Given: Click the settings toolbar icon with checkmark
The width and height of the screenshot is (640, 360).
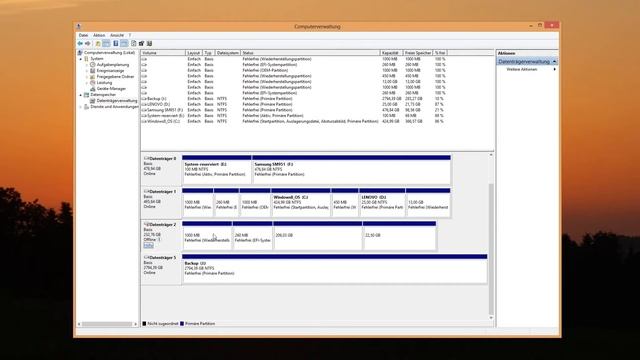Looking at the screenshot, I should [142, 43].
